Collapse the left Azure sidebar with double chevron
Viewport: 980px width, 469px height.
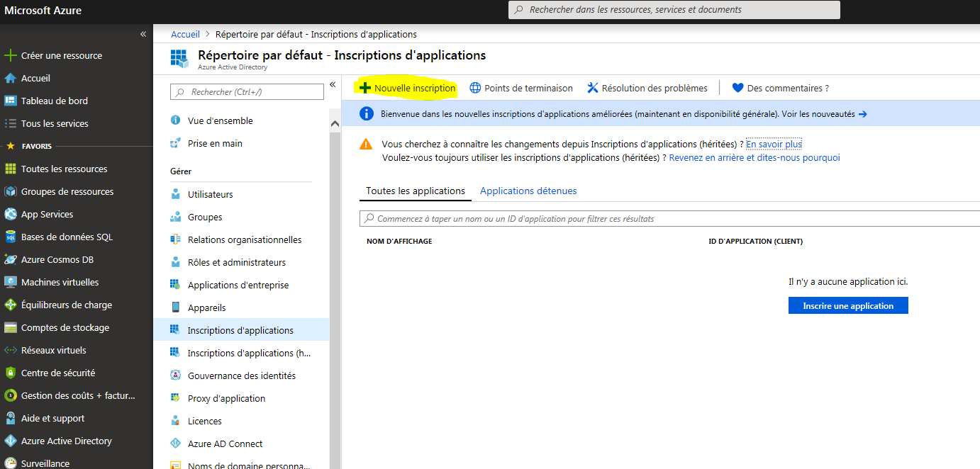click(x=143, y=34)
